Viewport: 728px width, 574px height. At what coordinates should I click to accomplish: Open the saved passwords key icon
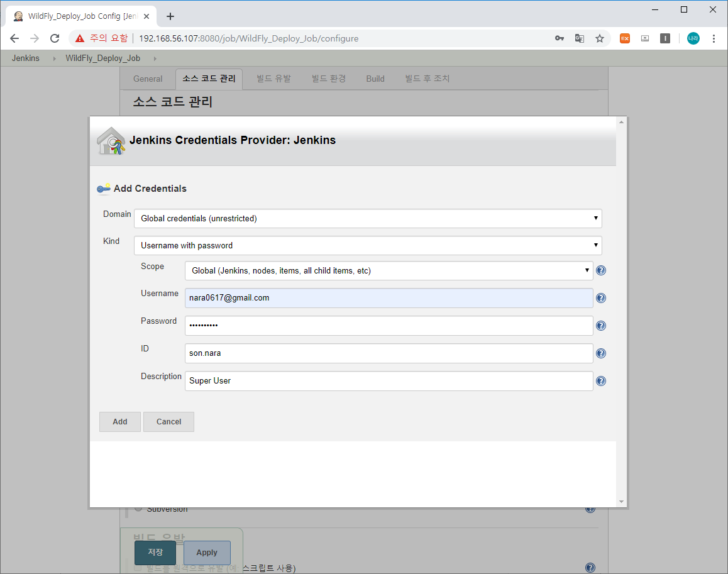point(560,38)
